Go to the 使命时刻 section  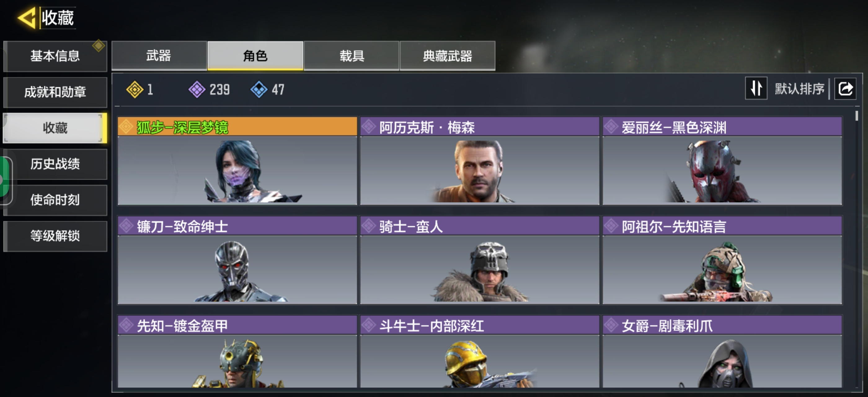[x=55, y=200]
